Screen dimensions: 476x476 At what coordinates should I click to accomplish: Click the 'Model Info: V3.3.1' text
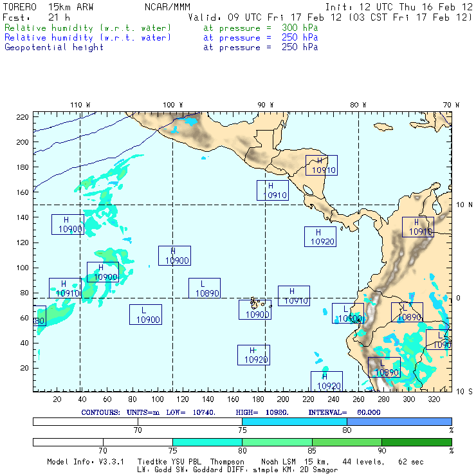pyautogui.click(x=86, y=462)
